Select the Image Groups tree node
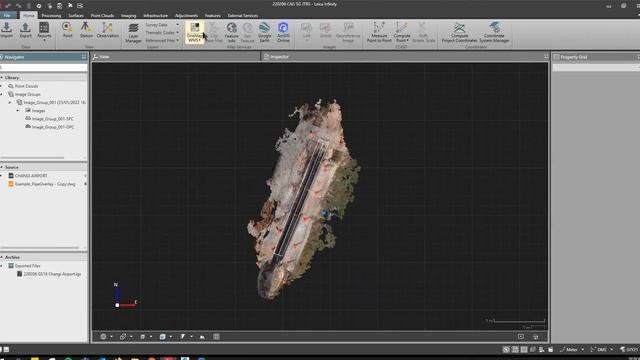 27,94
